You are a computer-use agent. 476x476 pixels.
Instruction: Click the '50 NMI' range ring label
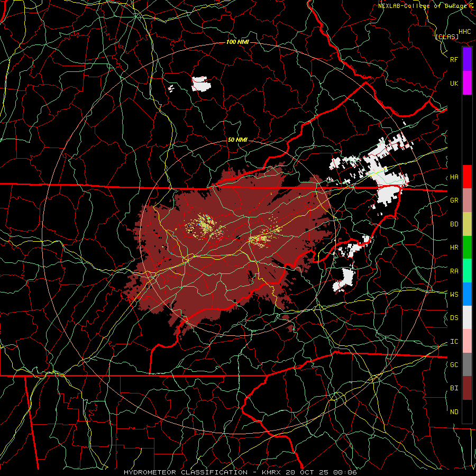(x=237, y=140)
